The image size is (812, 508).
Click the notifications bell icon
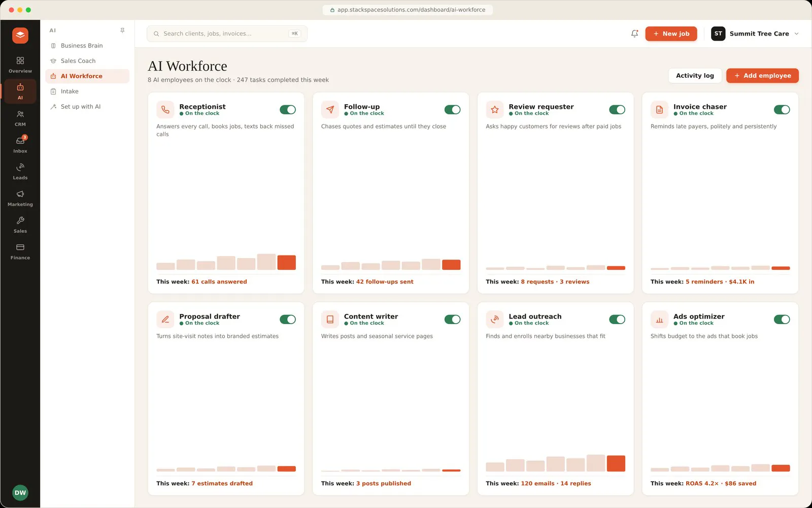pos(634,34)
